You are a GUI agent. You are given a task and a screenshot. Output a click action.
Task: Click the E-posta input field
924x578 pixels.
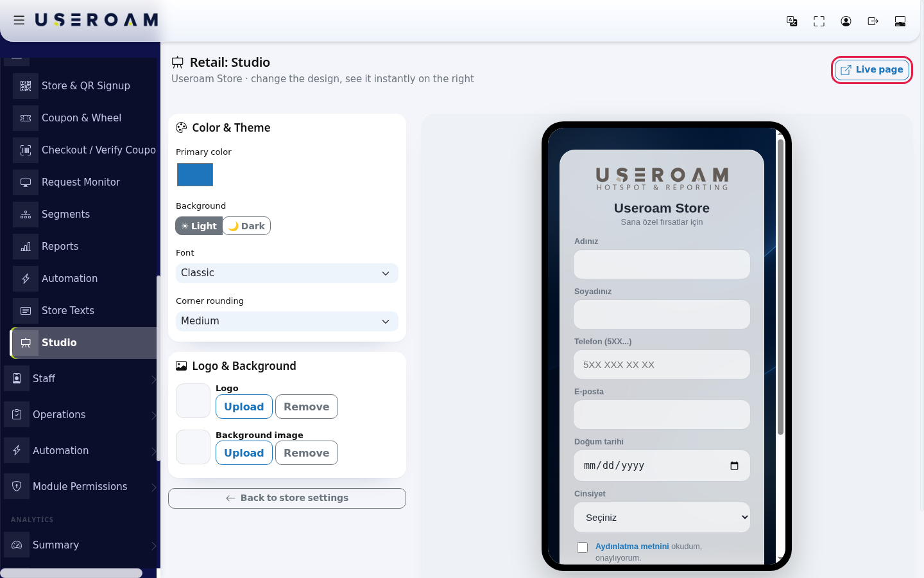662,415
